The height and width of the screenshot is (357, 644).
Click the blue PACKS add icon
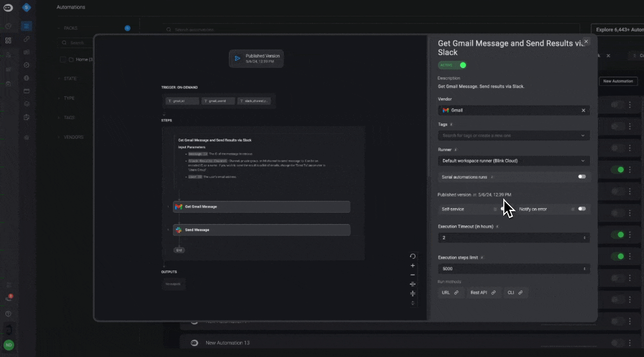click(x=127, y=28)
